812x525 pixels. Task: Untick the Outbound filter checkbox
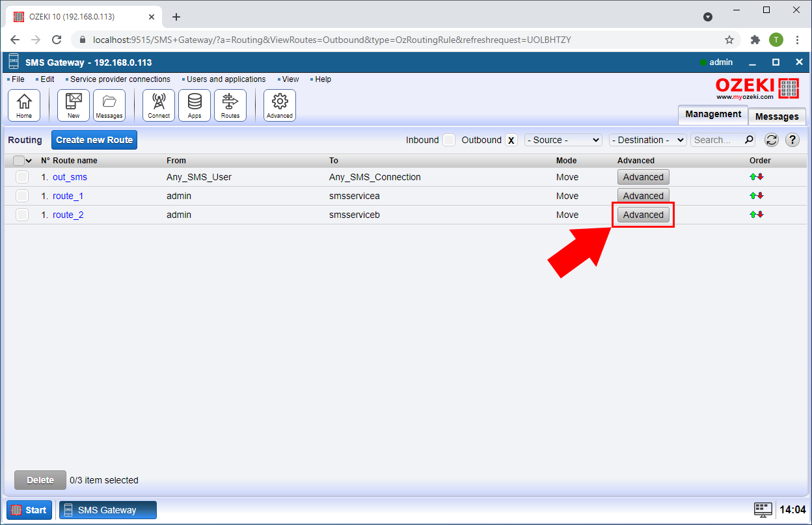(511, 140)
